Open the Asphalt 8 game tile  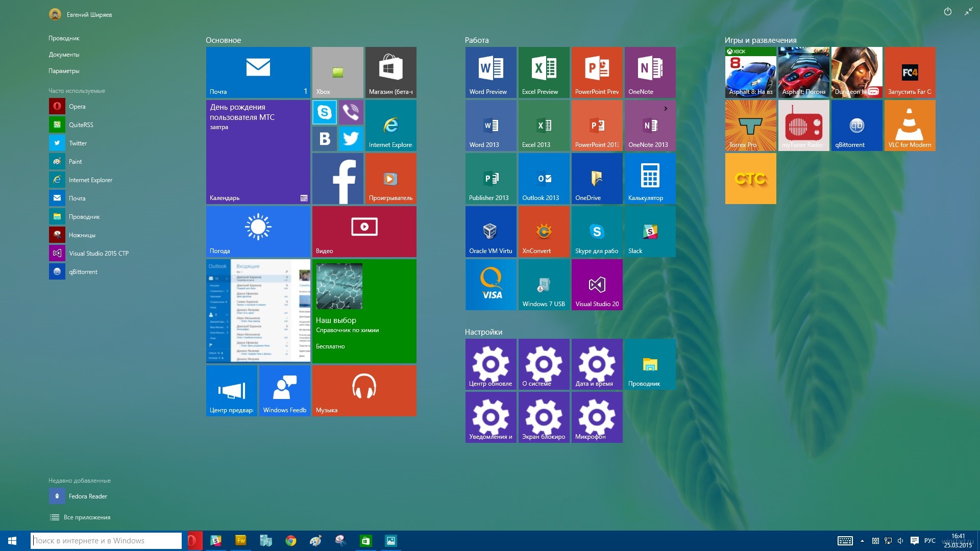coord(750,72)
